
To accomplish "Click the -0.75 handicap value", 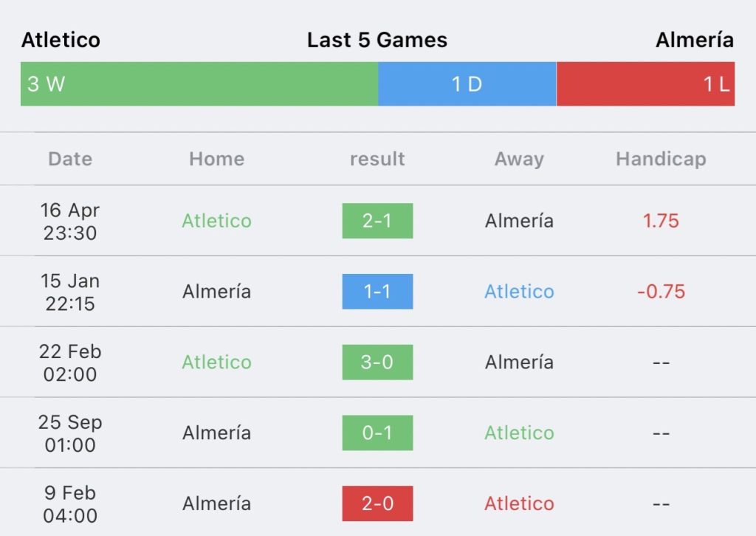I will tap(661, 292).
